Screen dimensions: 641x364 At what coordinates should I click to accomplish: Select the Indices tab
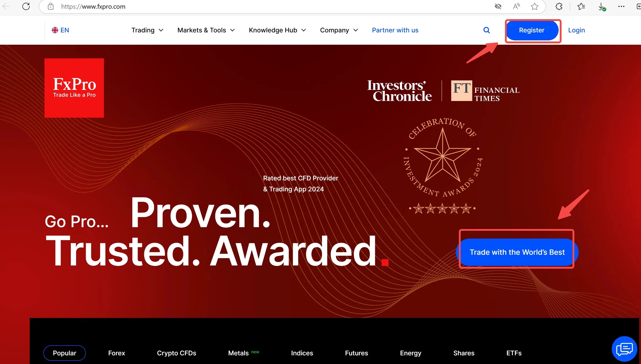302,353
